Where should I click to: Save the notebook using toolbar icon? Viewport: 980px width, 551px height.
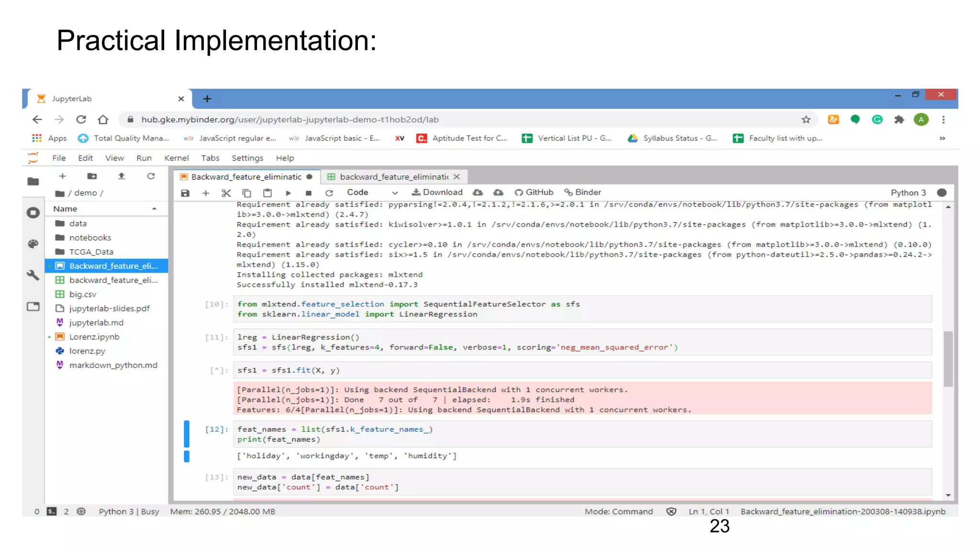185,193
